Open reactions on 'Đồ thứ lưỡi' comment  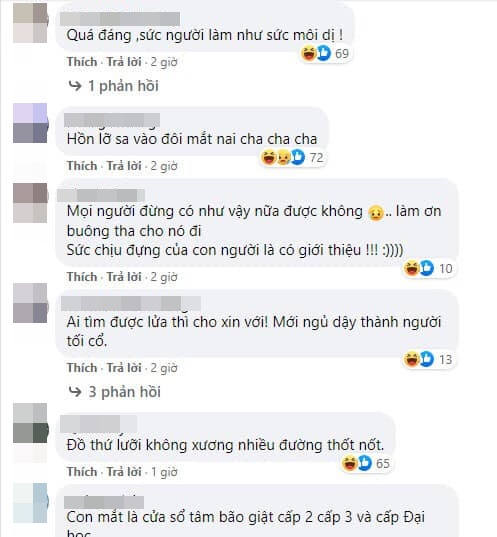(365, 463)
